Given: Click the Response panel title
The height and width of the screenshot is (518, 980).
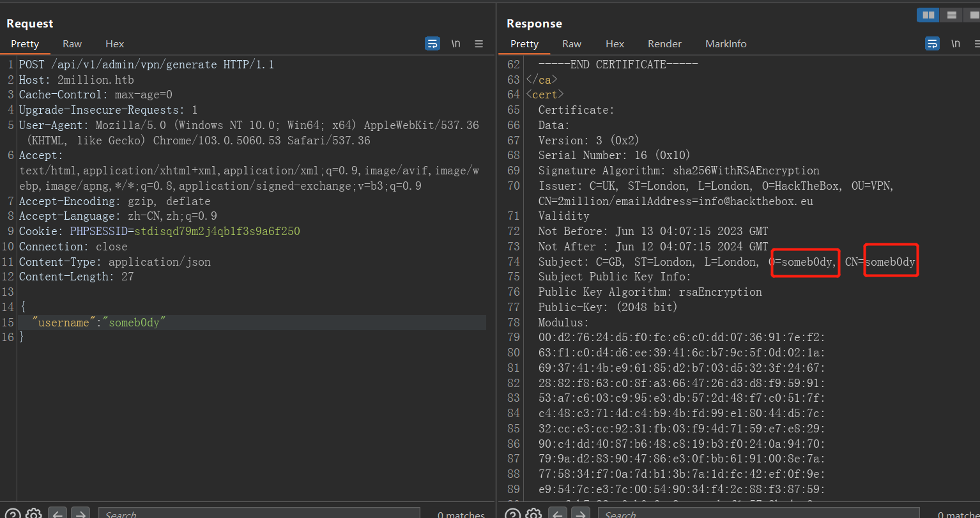Looking at the screenshot, I should point(534,24).
